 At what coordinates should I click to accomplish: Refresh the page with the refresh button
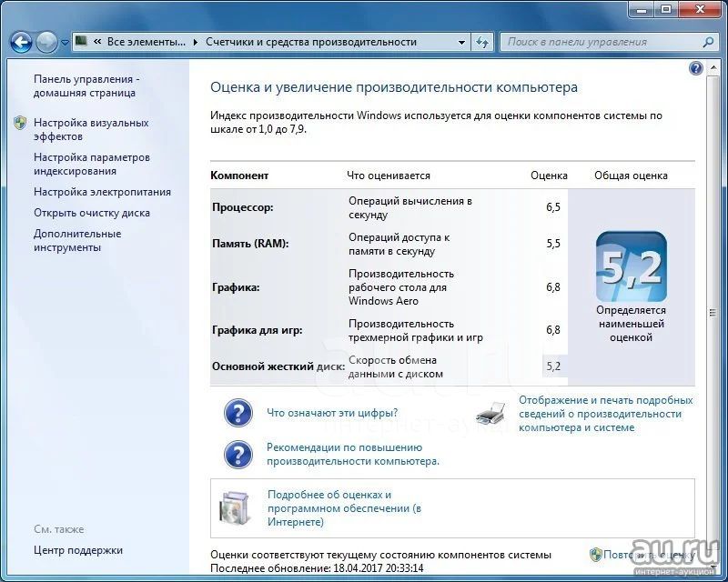coord(482,42)
